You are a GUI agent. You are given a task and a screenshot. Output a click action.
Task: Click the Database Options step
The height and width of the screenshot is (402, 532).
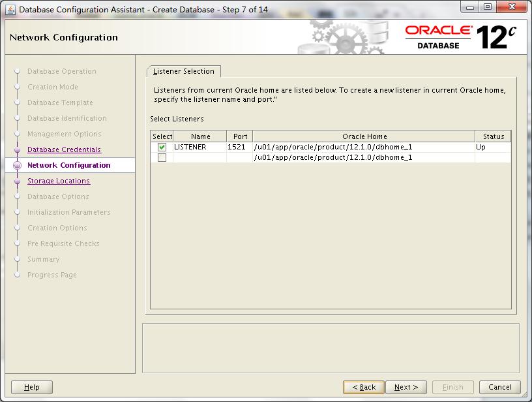point(58,196)
